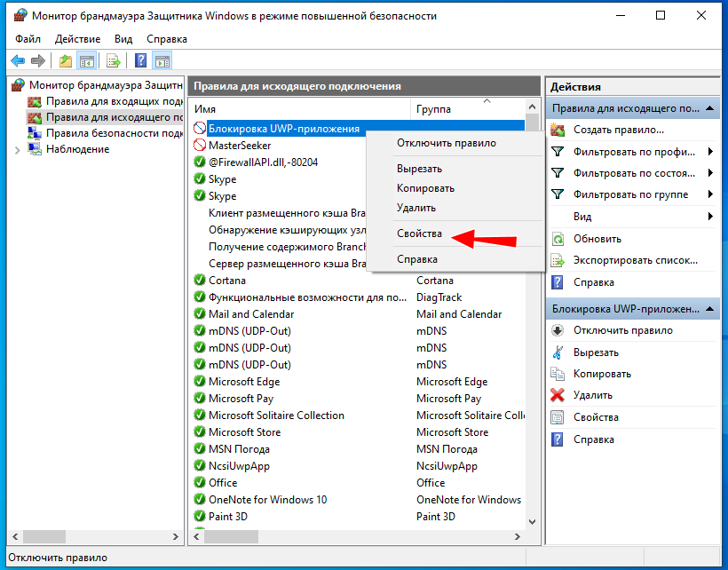Select Правила безопасности подключения tree item
This screenshot has width=728, height=570.
pos(115,133)
